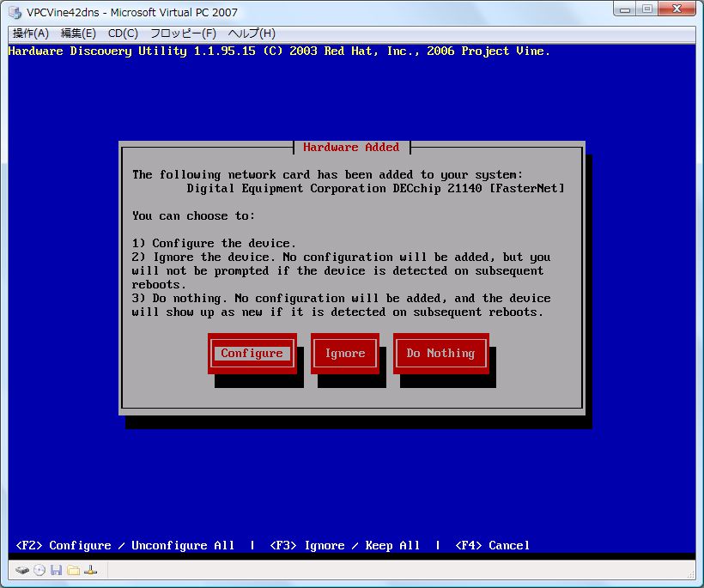The width and height of the screenshot is (704, 588).
Task: Maximize the Virtual PC window
Action: pyautogui.click(x=647, y=9)
